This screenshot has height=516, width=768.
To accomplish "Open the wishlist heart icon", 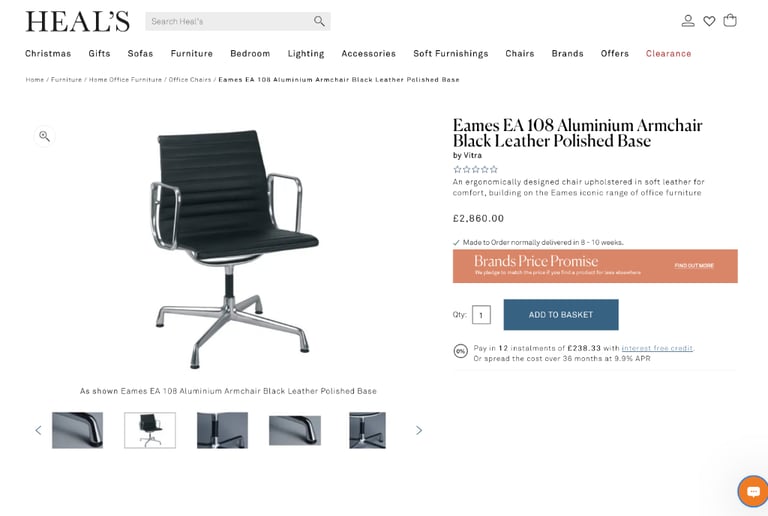I will point(709,21).
